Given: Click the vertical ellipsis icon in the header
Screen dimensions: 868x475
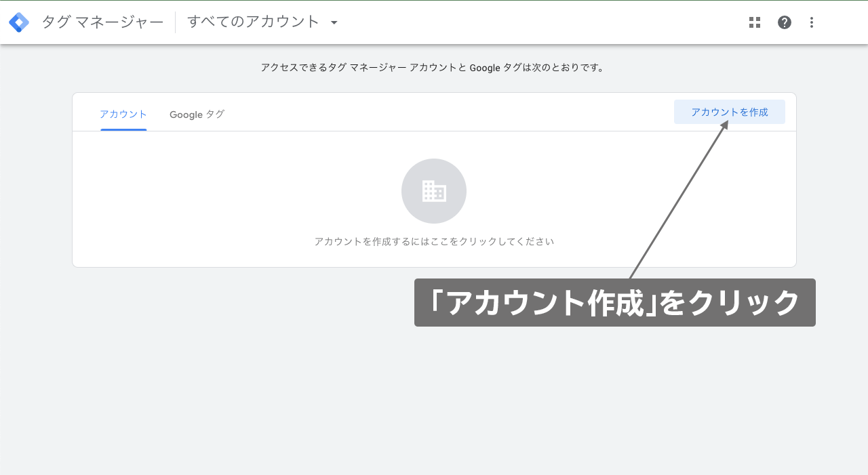Looking at the screenshot, I should click(811, 22).
